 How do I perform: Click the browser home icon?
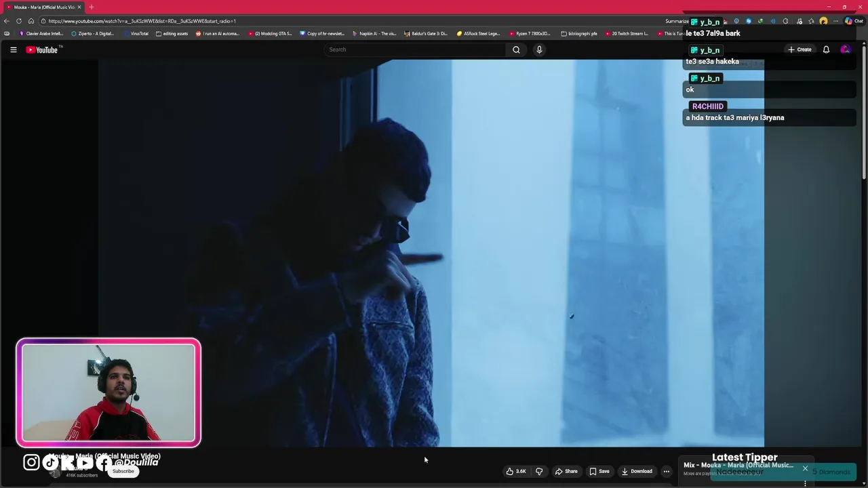(x=31, y=21)
